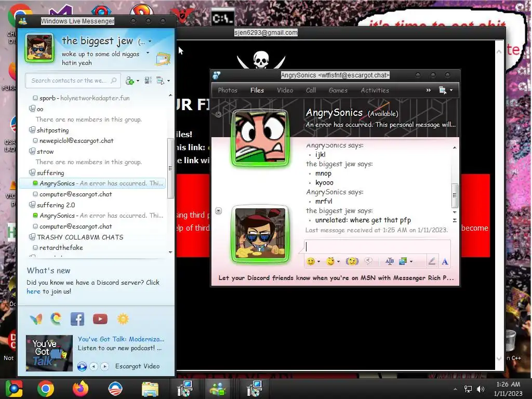Send a nudge in chat
The width and height of the screenshot is (532, 399).
(352, 261)
